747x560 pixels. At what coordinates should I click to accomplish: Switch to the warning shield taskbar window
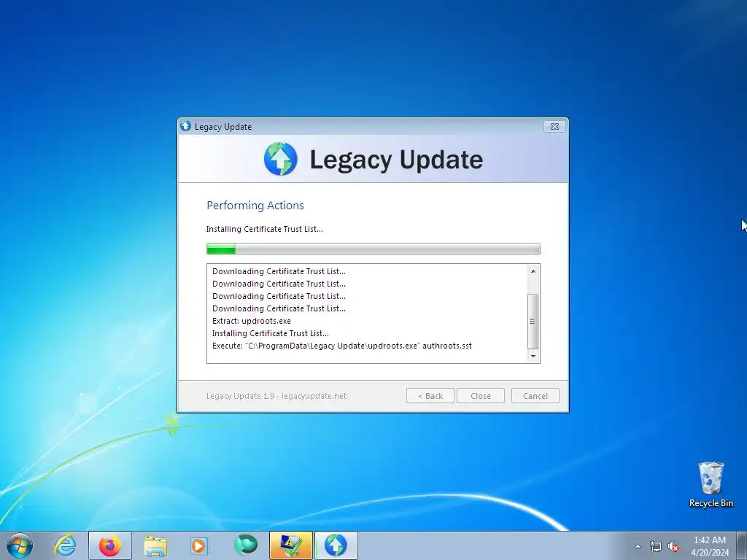click(x=290, y=545)
